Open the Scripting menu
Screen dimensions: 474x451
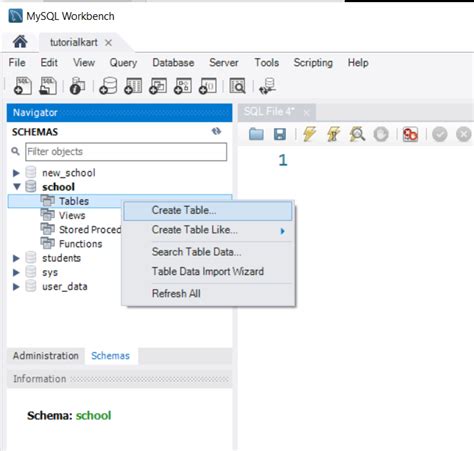(313, 63)
